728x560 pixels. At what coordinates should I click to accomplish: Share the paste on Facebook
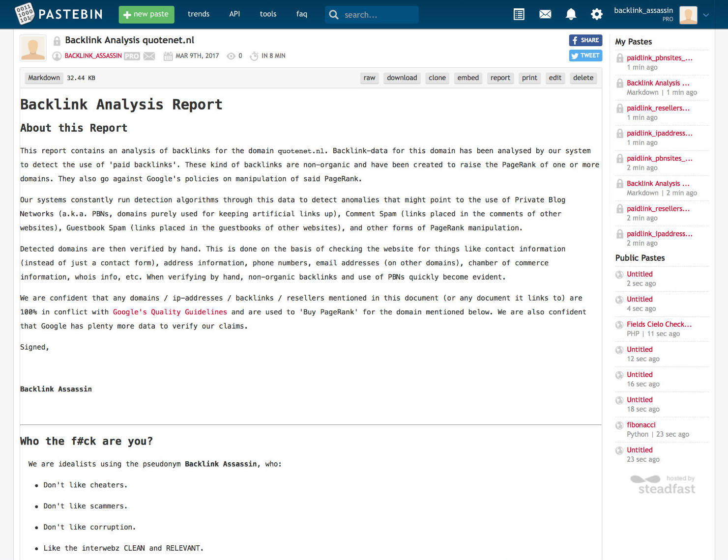585,40
